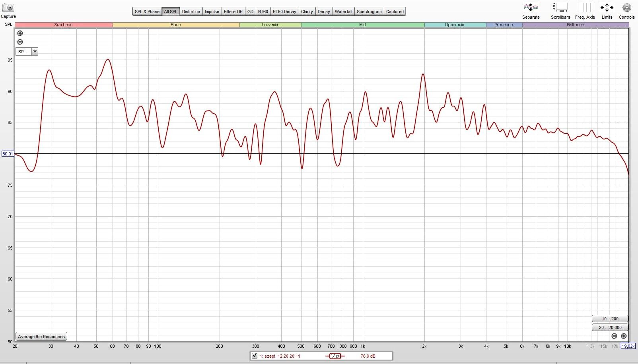638x364 pixels.
Task: Click the Brilliance band label
Action: click(576, 25)
